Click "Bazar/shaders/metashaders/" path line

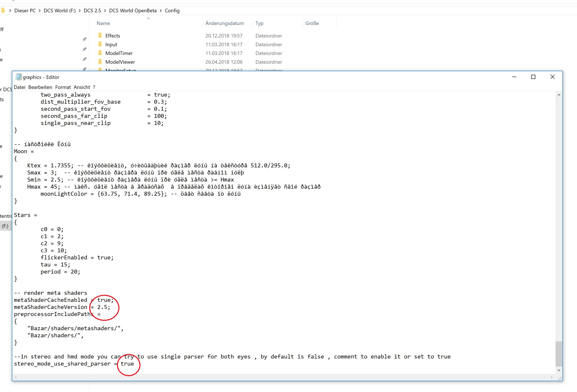point(75,328)
